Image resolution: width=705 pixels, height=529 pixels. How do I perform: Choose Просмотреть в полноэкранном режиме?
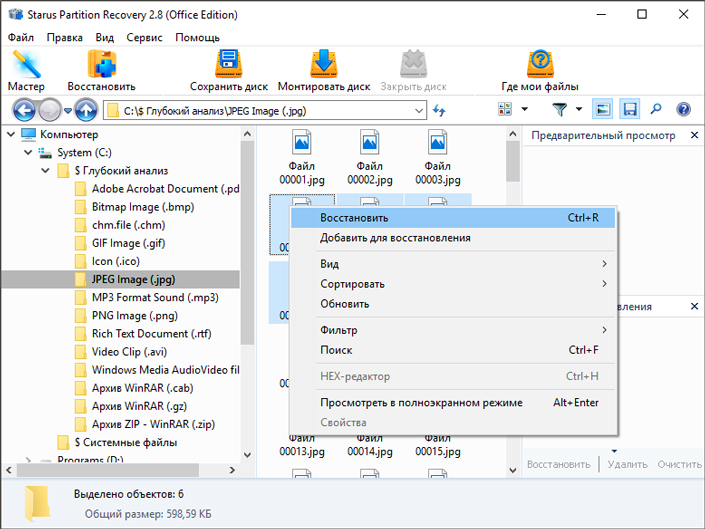tap(453, 402)
